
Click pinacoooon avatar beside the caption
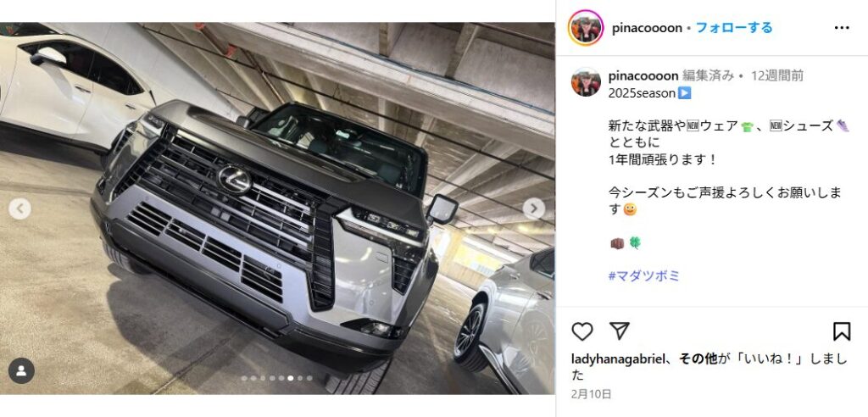587,82
